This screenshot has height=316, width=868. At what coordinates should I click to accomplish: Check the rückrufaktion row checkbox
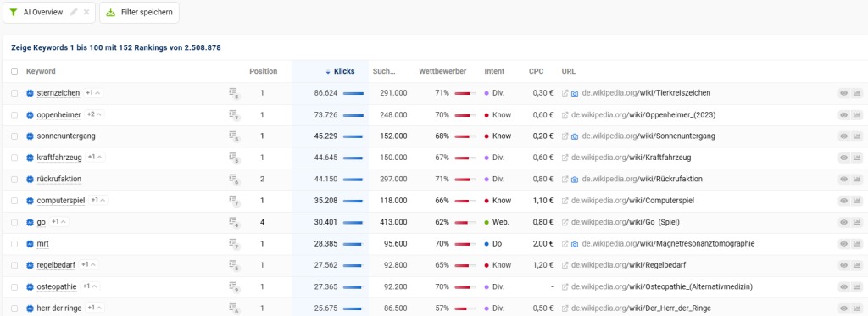(x=14, y=180)
